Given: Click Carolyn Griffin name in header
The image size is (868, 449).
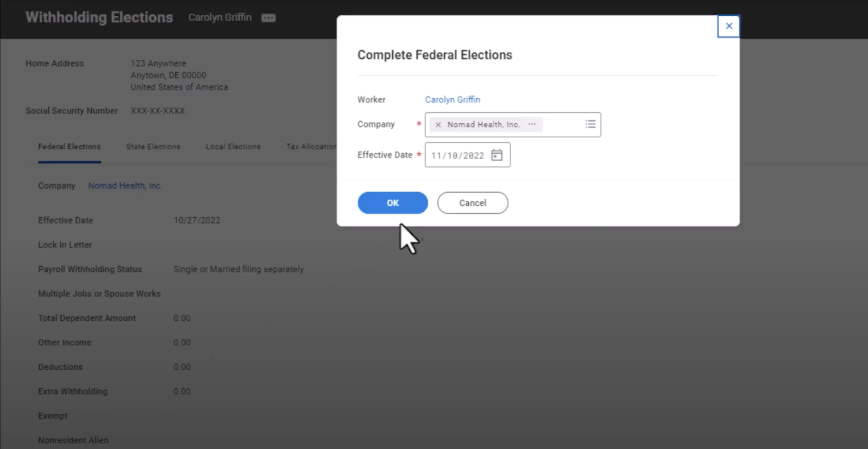Looking at the screenshot, I should (x=220, y=17).
